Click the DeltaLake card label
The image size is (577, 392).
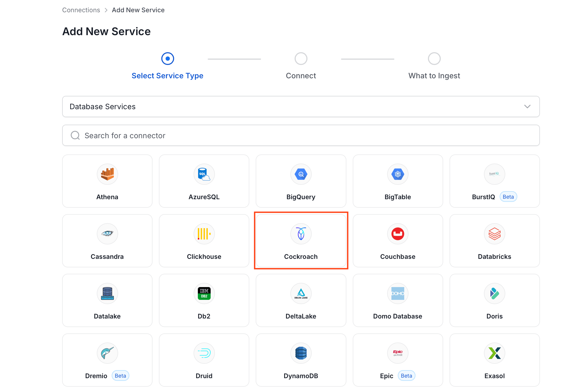pos(301,316)
